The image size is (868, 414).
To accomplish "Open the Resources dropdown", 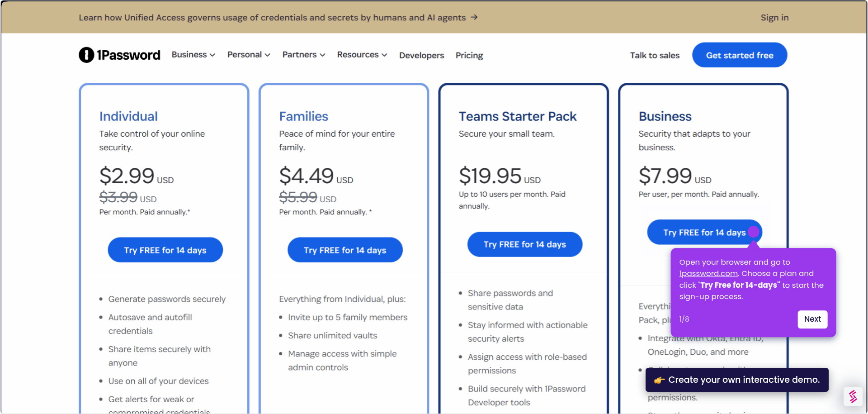I will [361, 54].
